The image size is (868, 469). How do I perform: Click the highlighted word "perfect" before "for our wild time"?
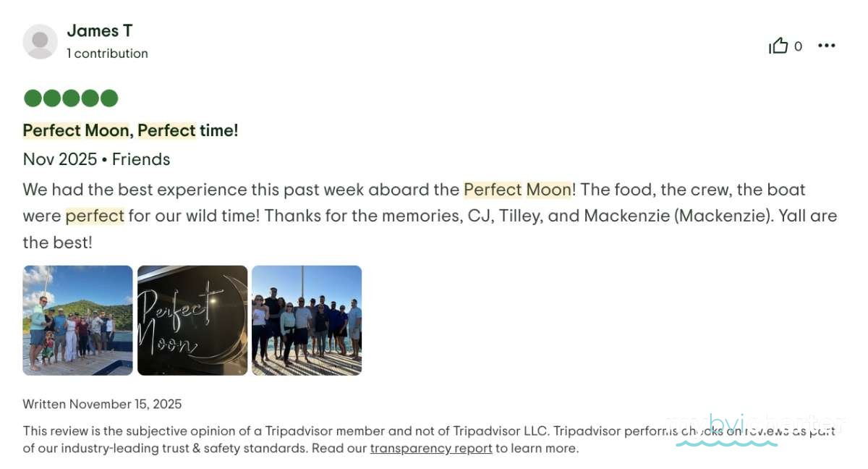pyautogui.click(x=95, y=216)
